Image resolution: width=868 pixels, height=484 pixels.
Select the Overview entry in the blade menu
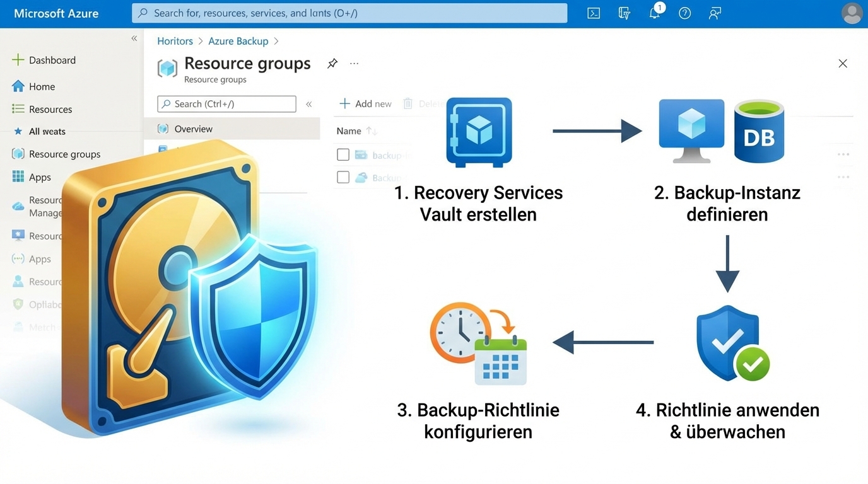192,129
